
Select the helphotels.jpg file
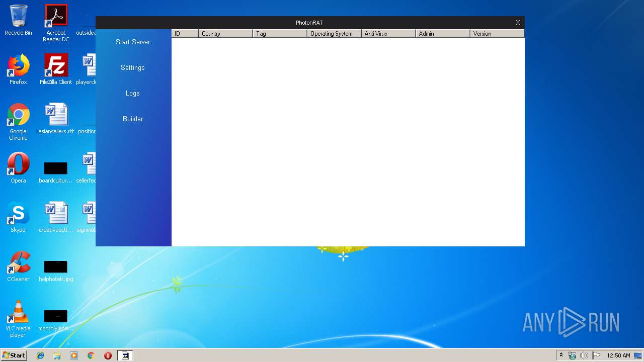tap(56, 270)
